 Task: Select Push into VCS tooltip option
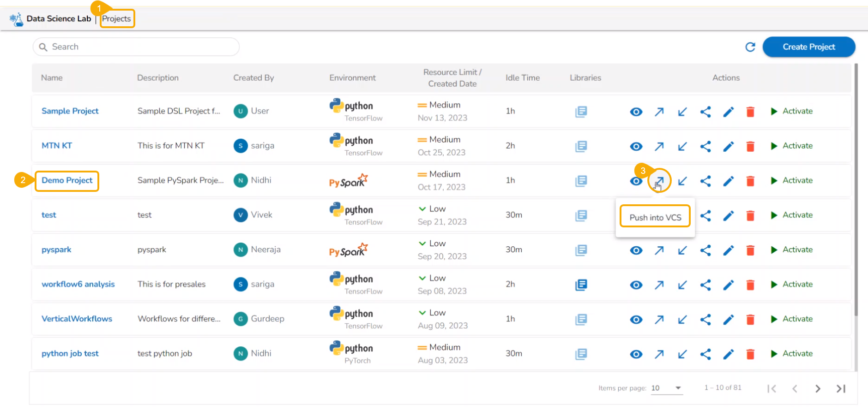point(655,217)
